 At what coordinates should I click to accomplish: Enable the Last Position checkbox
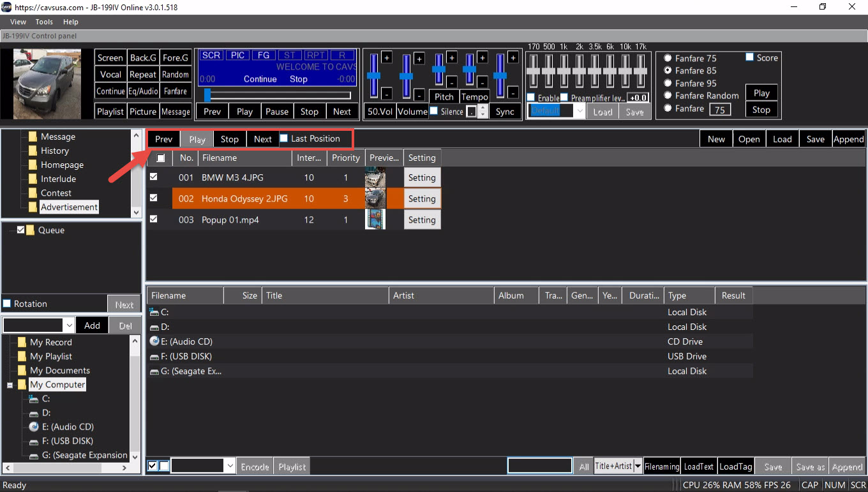pos(284,138)
